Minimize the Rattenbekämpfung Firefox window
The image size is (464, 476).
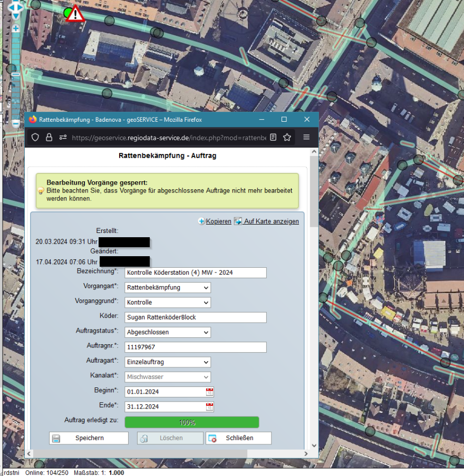[x=262, y=120]
